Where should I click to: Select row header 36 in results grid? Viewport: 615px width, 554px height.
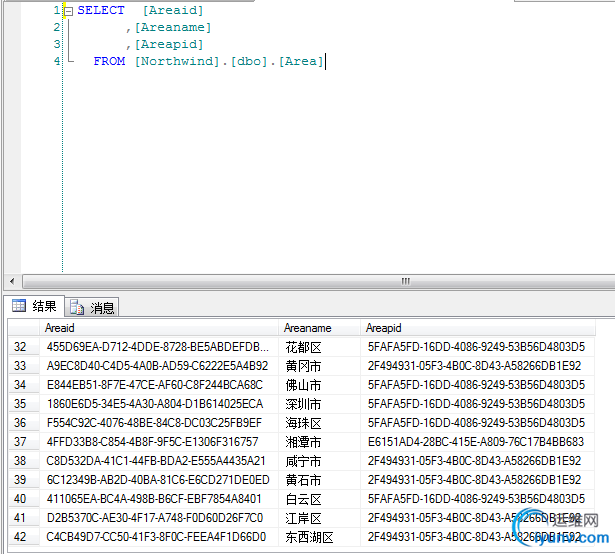(24, 423)
